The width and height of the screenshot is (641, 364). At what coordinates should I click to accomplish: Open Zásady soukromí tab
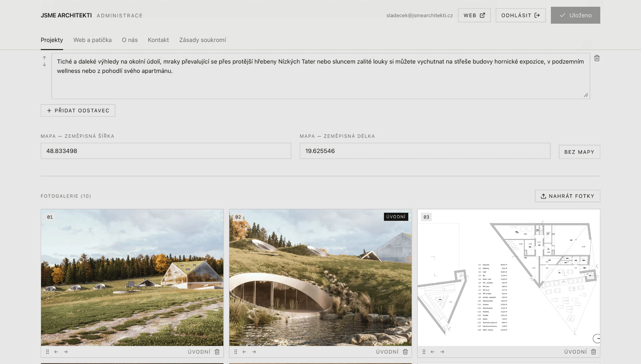[x=203, y=40]
